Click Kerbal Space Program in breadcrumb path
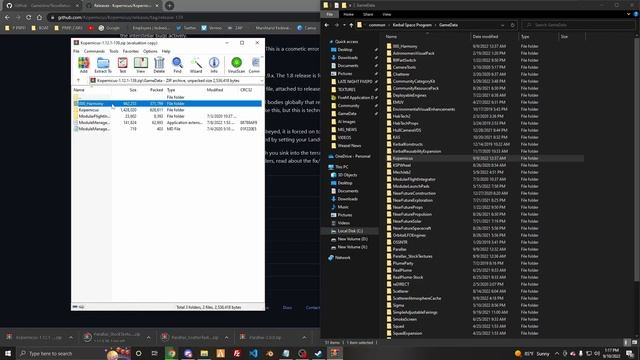 412,25
